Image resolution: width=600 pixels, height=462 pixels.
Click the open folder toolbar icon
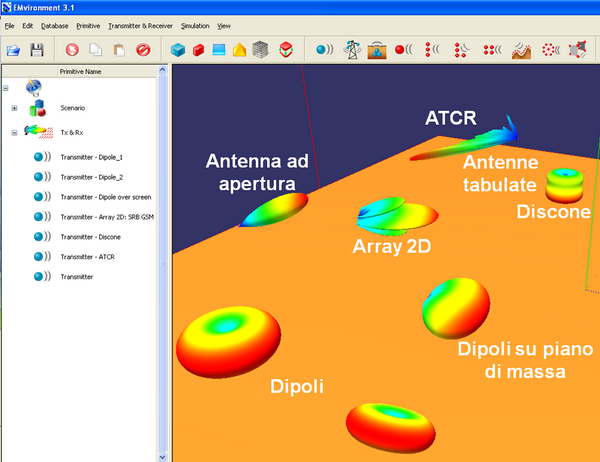(x=14, y=49)
